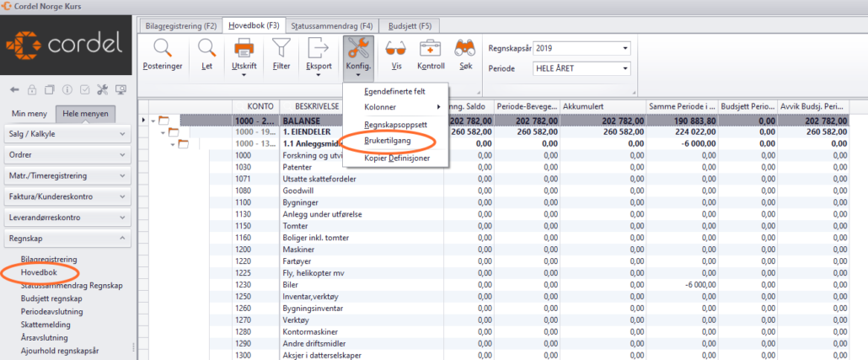The width and height of the screenshot is (868, 360).
Task: Open Kolonner submenu
Action: pyautogui.click(x=396, y=107)
